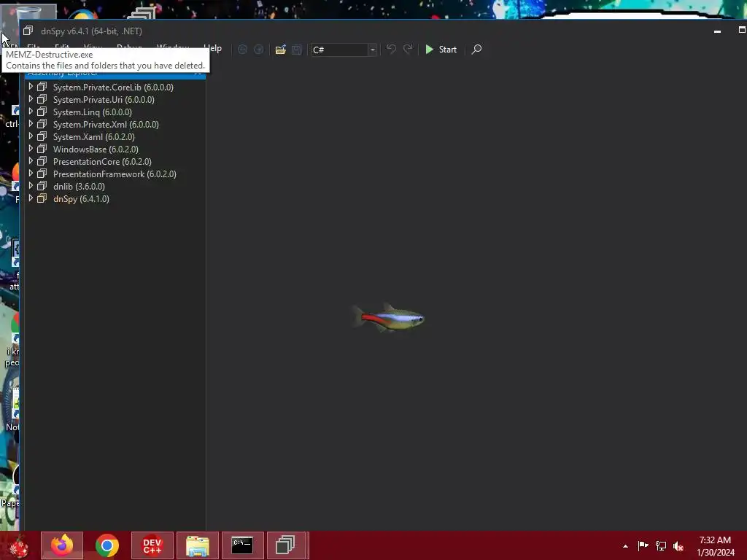This screenshot has height=560, width=747.
Task: Select the dnSpy (6.4.1.0) row
Action: click(x=115, y=198)
